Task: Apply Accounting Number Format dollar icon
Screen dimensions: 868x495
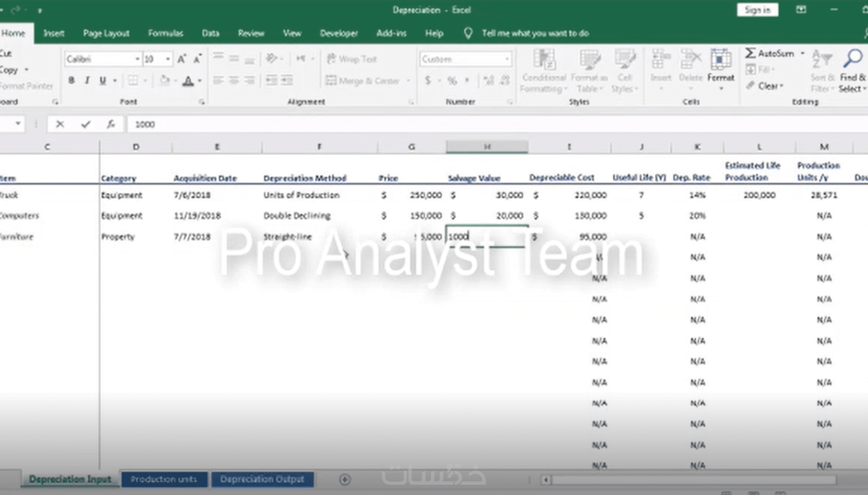Action: tap(428, 80)
